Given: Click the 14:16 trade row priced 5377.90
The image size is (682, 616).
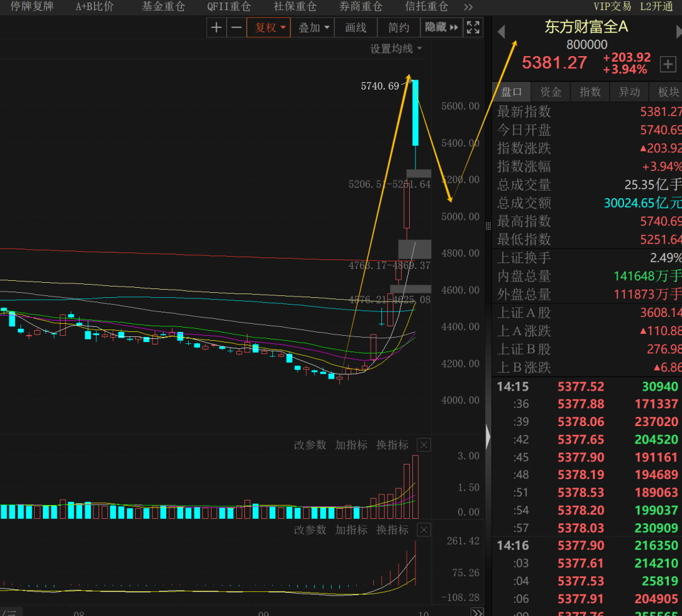Looking at the screenshot, I should coord(587,545).
